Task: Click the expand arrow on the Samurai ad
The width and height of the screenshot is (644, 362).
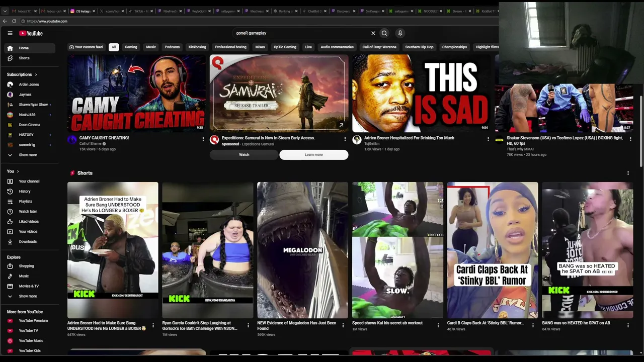Action: (x=341, y=125)
